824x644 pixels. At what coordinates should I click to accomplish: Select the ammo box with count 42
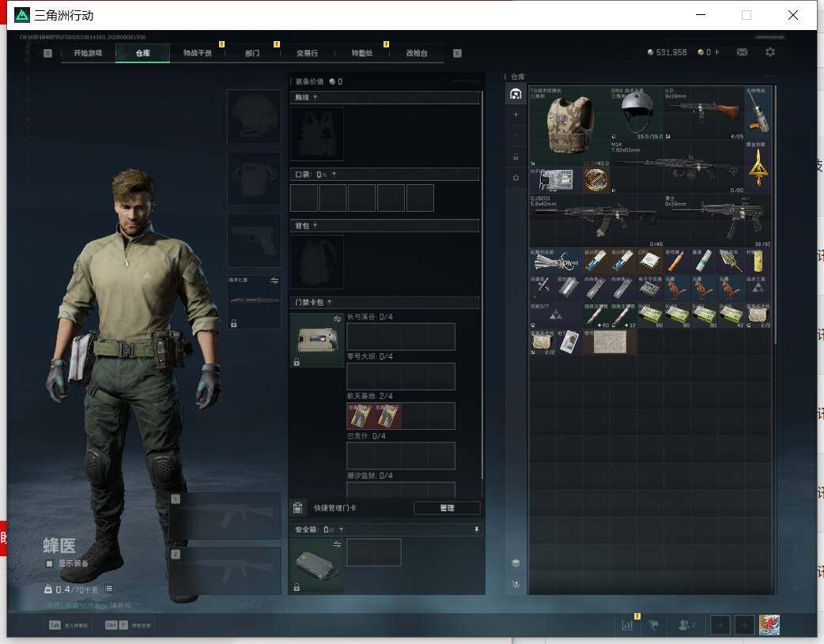point(731,315)
